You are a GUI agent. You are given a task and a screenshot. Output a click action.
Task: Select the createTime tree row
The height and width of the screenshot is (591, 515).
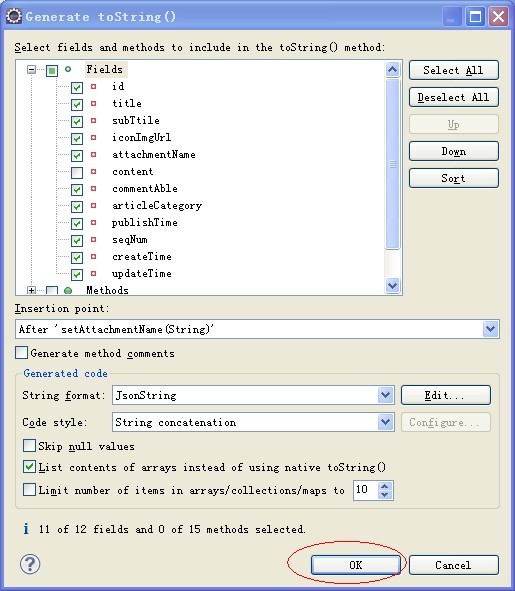(142, 257)
